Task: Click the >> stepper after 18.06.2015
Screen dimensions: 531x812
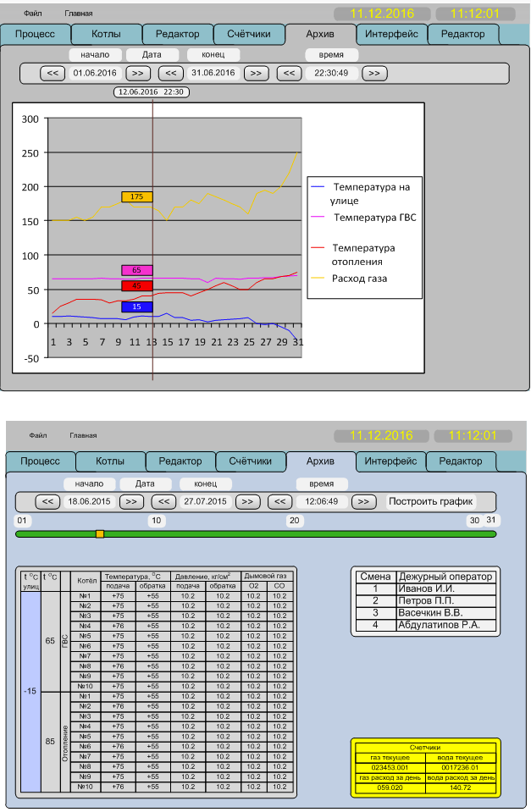Action: (x=130, y=501)
